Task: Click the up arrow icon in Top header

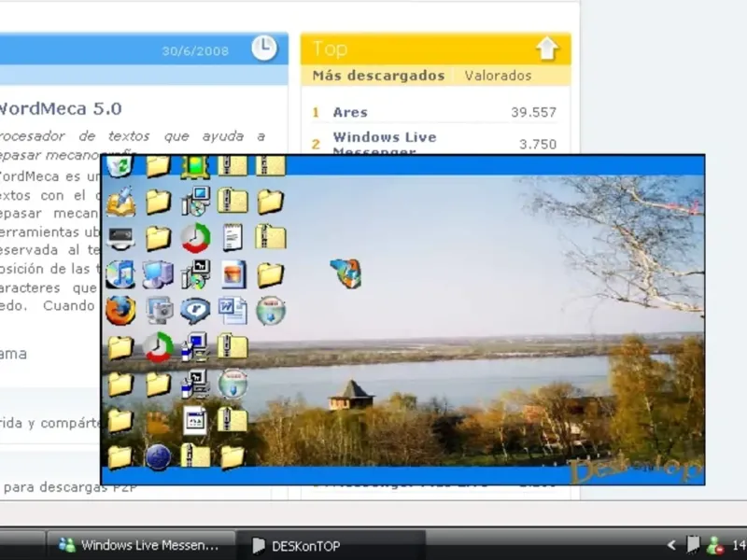Action: [547, 49]
